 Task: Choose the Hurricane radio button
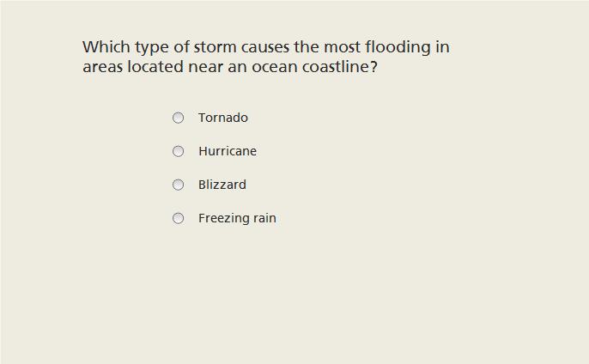pyautogui.click(x=178, y=151)
